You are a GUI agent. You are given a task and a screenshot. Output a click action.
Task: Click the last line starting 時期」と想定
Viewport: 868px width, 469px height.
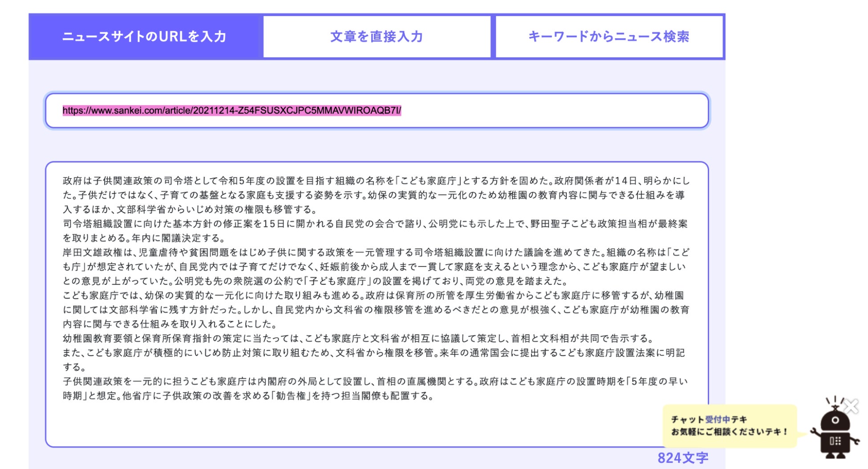pos(249,396)
